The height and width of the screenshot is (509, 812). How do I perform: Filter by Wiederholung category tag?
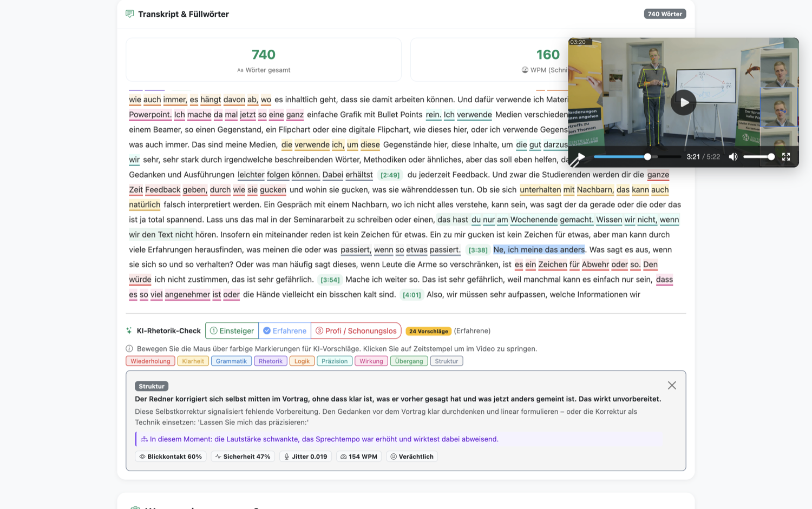pos(150,361)
